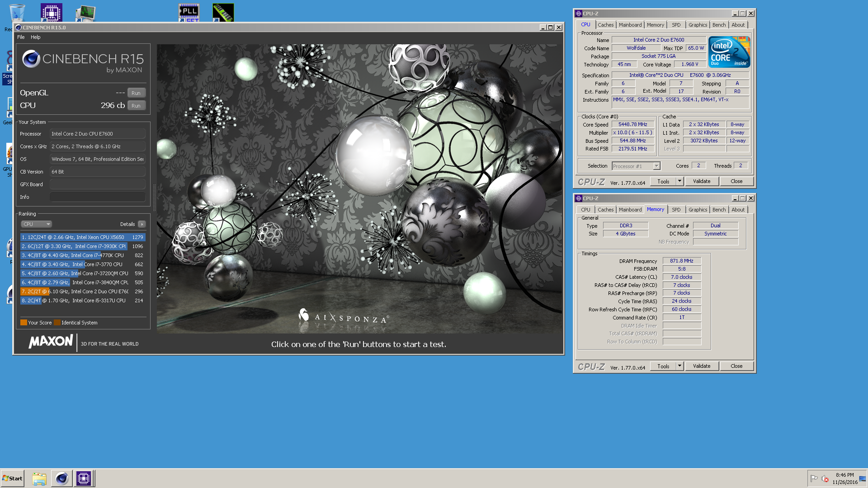
Task: Click the Core Speed 5448.78 MHz value
Action: click(x=632, y=124)
